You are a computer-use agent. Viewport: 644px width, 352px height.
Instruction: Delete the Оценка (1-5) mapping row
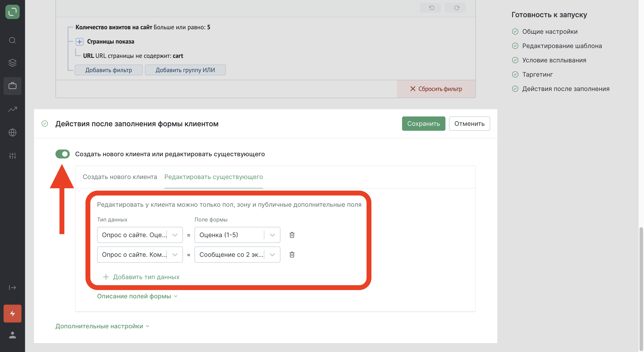click(x=292, y=235)
